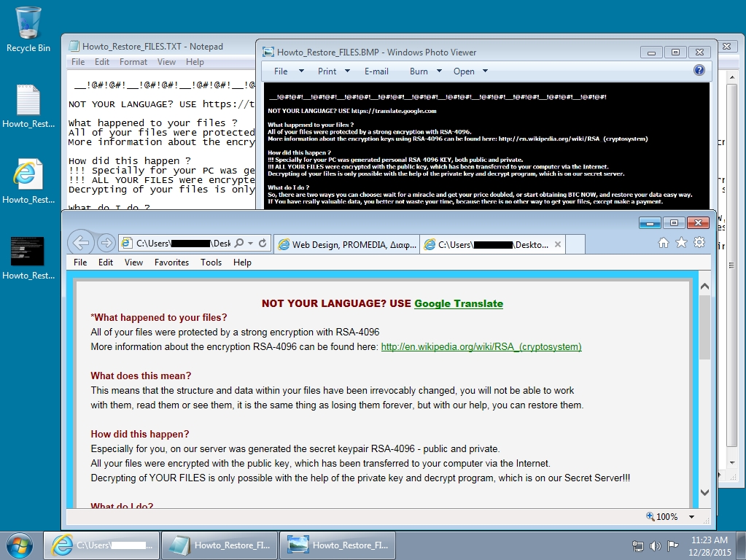This screenshot has height=560, width=746.
Task: Open the Notepad Edit menu
Action: tap(102, 62)
